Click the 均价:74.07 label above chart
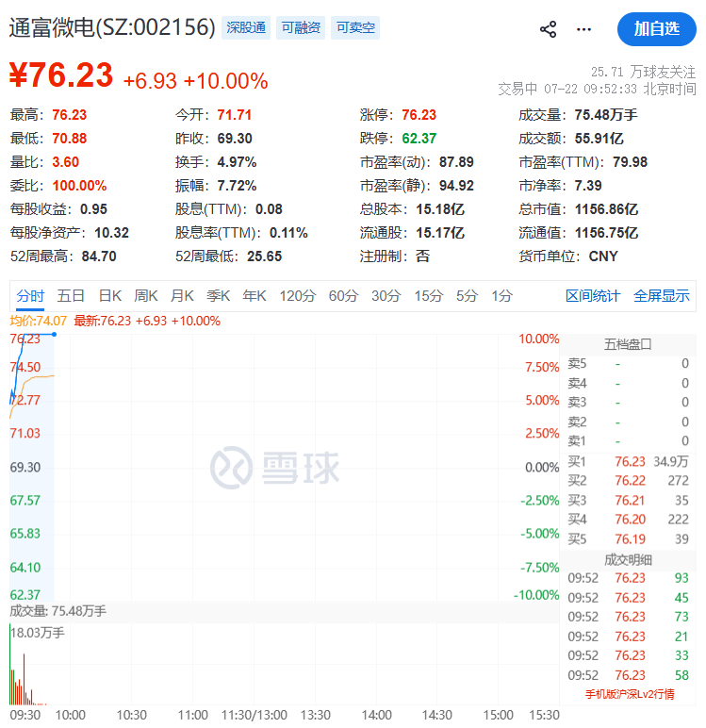This screenshot has width=706, height=728. coord(39,321)
